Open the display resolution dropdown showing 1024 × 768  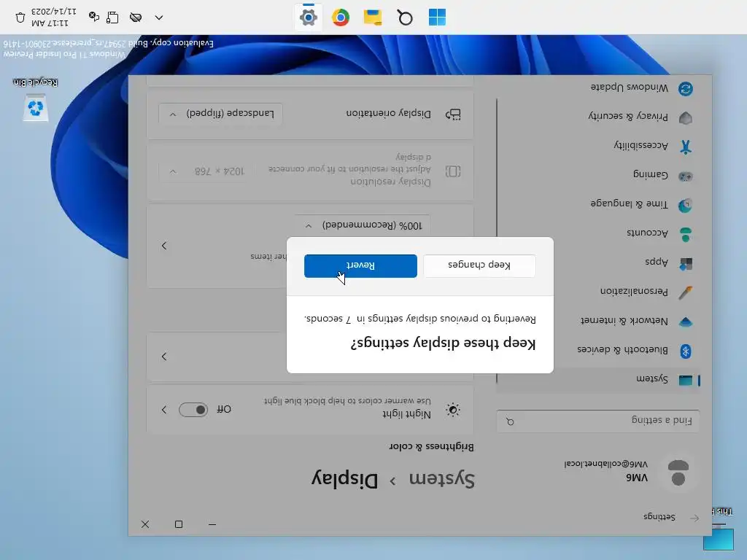(x=206, y=171)
